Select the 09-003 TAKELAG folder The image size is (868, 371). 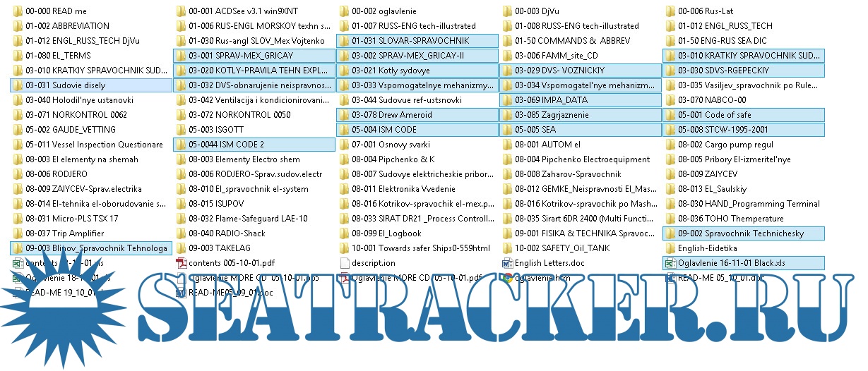click(x=213, y=248)
